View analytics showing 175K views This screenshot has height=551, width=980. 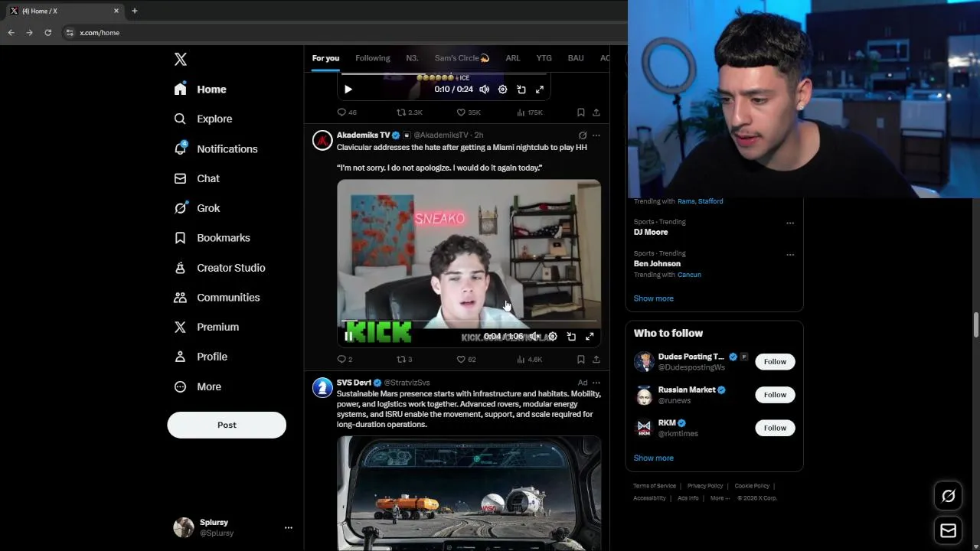pyautogui.click(x=530, y=112)
